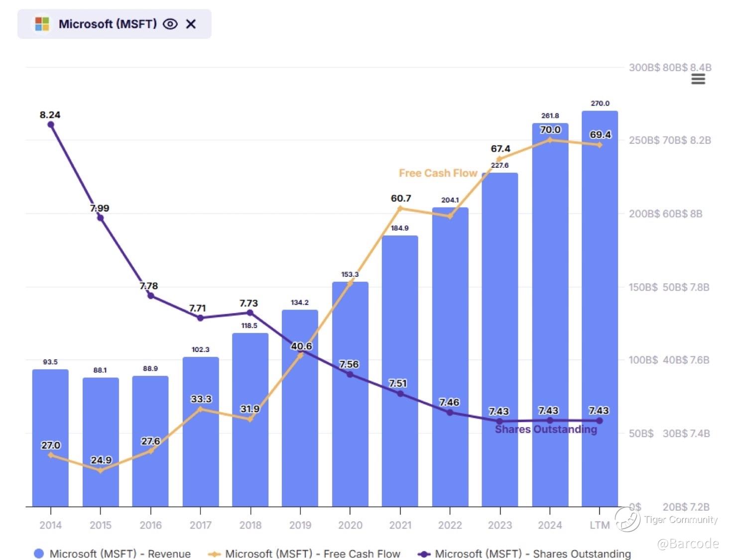
Task: Click the orange Free Cash Flow legend marker
Action: click(215, 554)
